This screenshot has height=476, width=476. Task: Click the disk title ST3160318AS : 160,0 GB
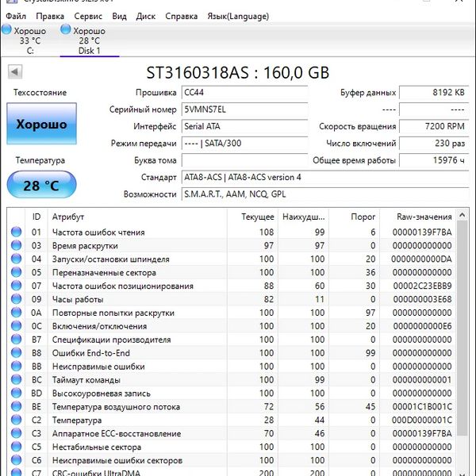pyautogui.click(x=238, y=73)
